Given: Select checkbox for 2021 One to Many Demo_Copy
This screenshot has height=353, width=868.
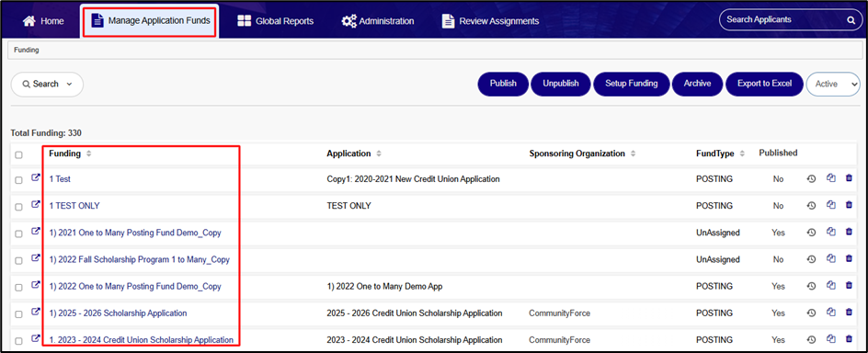Looking at the screenshot, I should pos(18,234).
